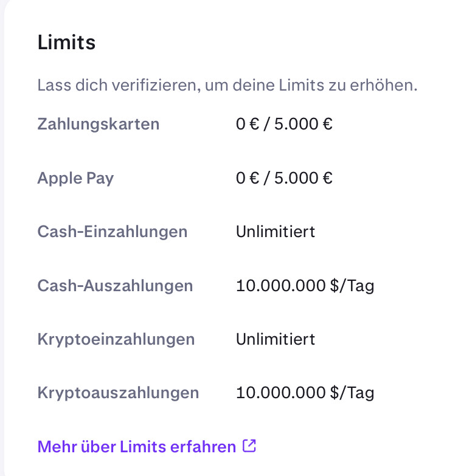Open the external link icon beside Mehr über Limits

click(x=249, y=446)
